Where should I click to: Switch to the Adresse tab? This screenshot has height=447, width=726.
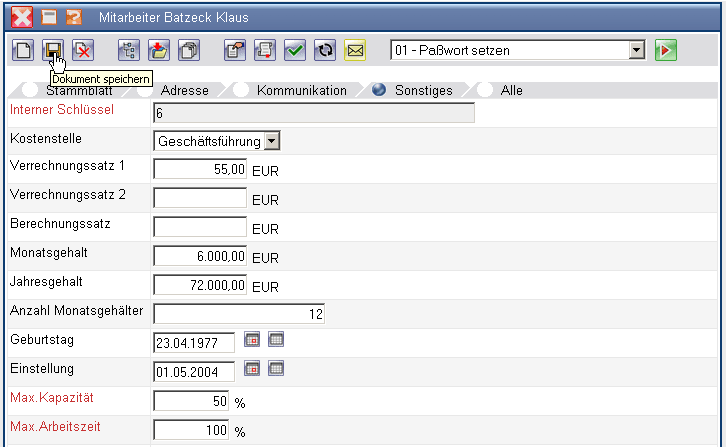(x=184, y=90)
